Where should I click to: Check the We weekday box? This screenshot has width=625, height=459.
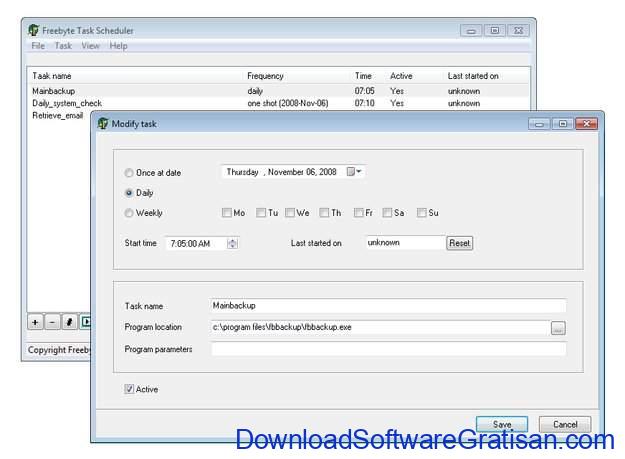pyautogui.click(x=290, y=213)
